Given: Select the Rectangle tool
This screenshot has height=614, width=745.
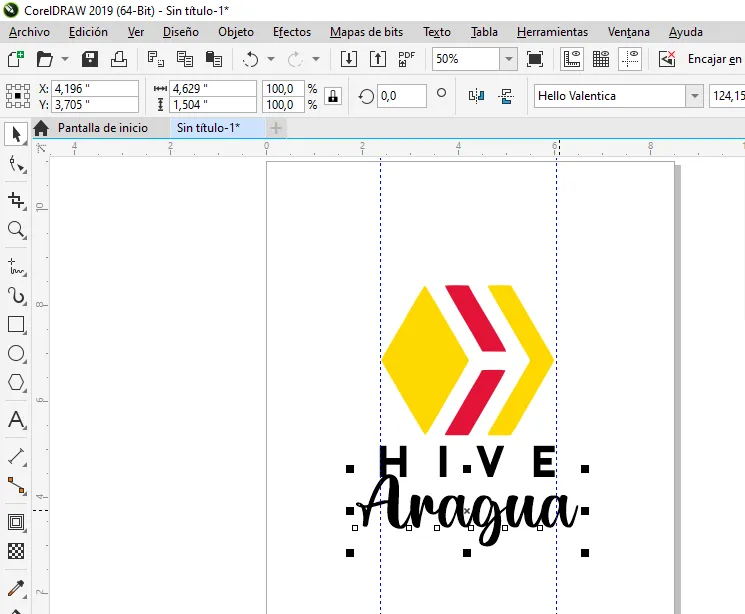Looking at the screenshot, I should click(17, 325).
